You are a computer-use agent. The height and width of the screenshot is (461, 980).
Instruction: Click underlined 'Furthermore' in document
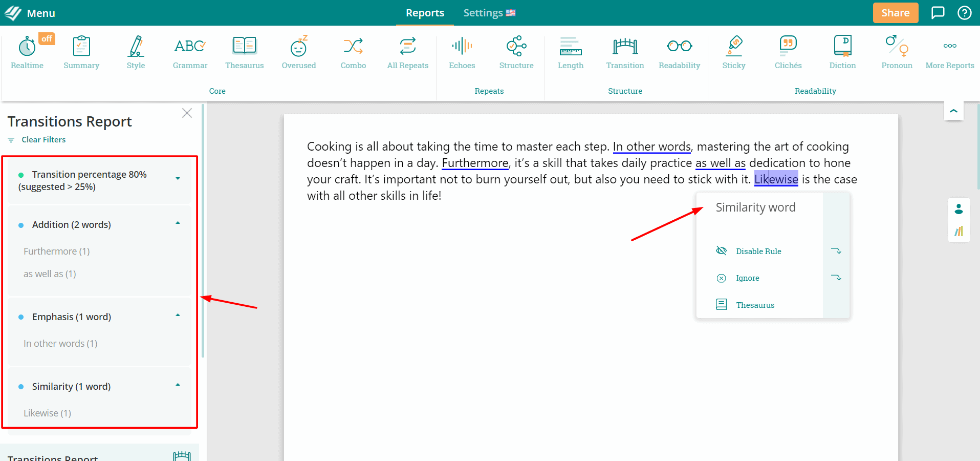tap(475, 163)
